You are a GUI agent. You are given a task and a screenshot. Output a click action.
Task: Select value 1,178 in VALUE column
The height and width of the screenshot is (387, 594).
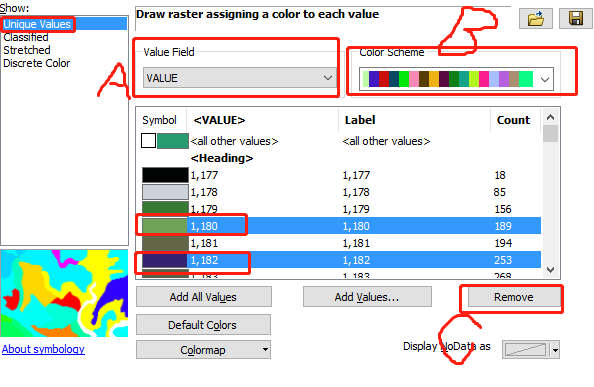pos(204,192)
